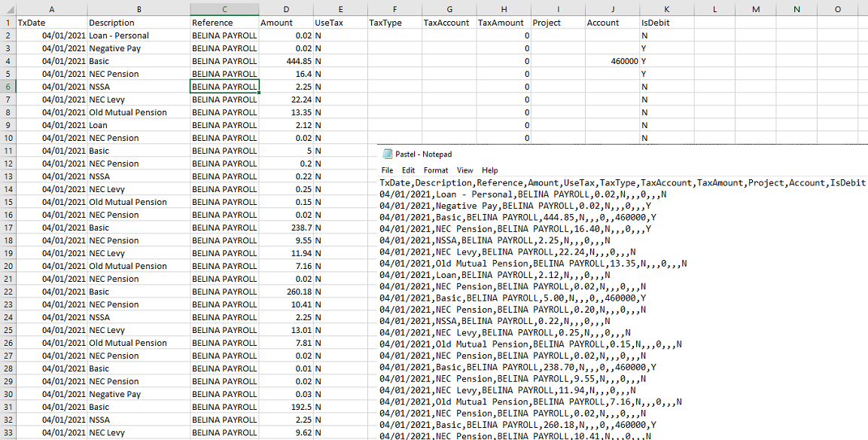The height and width of the screenshot is (440, 868).
Task: Select column I header
Action: 558,10
